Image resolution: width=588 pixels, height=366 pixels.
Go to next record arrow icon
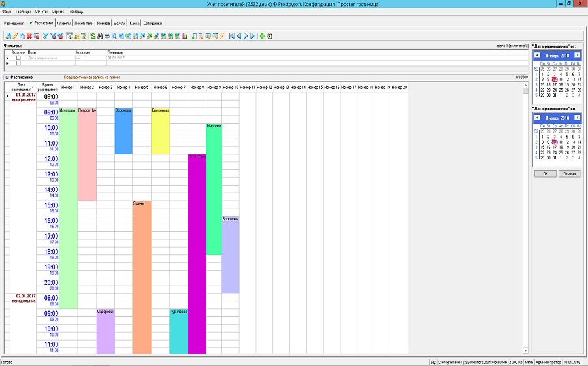point(246,36)
